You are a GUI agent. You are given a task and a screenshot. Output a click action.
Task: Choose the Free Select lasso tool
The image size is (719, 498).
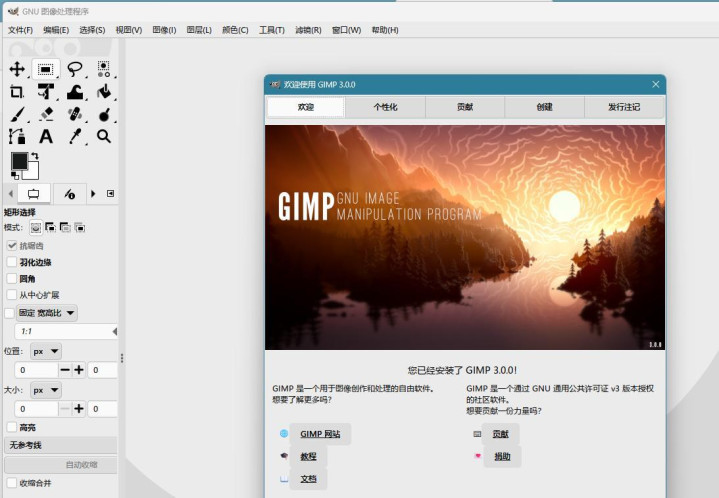[75, 69]
